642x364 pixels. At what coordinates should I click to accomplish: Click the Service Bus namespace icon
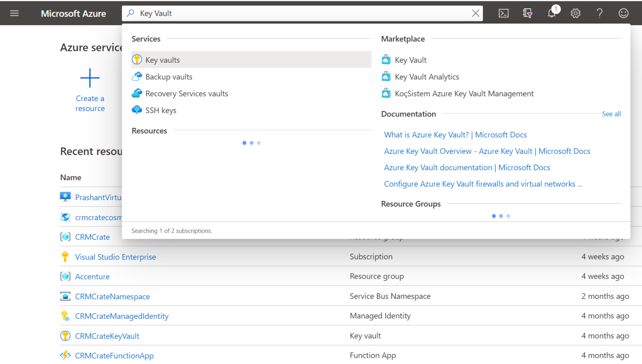[x=65, y=296]
